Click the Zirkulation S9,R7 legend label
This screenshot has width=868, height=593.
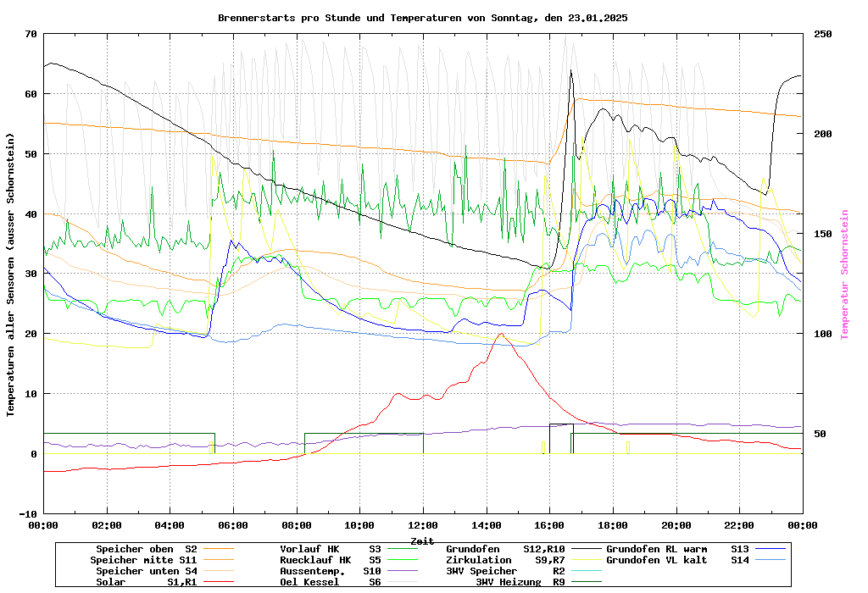click(x=479, y=560)
